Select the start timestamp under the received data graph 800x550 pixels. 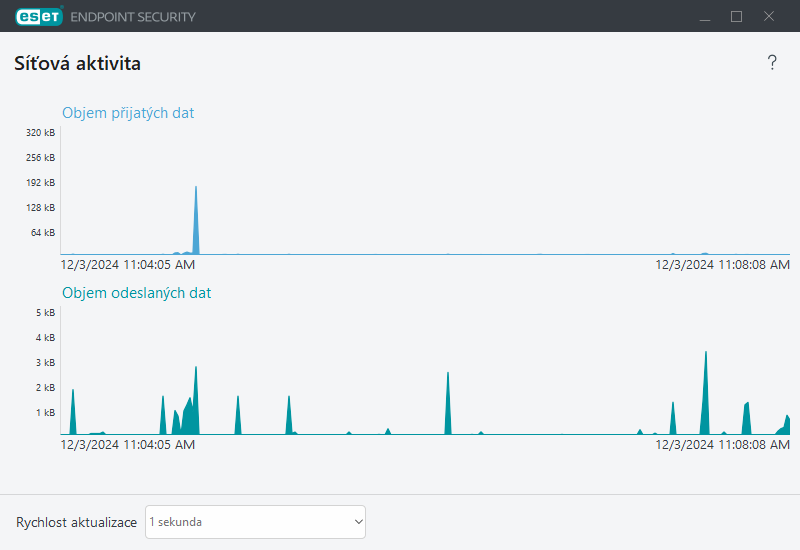tap(128, 265)
